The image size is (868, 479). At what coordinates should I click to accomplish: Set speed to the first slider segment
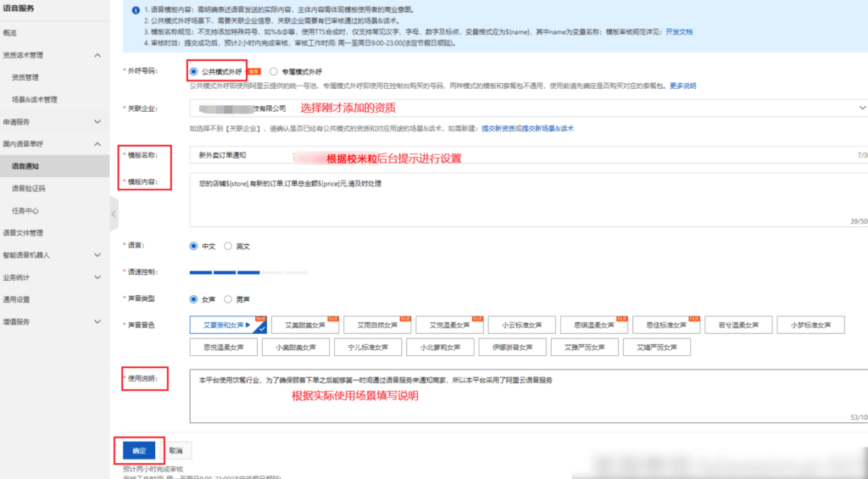200,272
